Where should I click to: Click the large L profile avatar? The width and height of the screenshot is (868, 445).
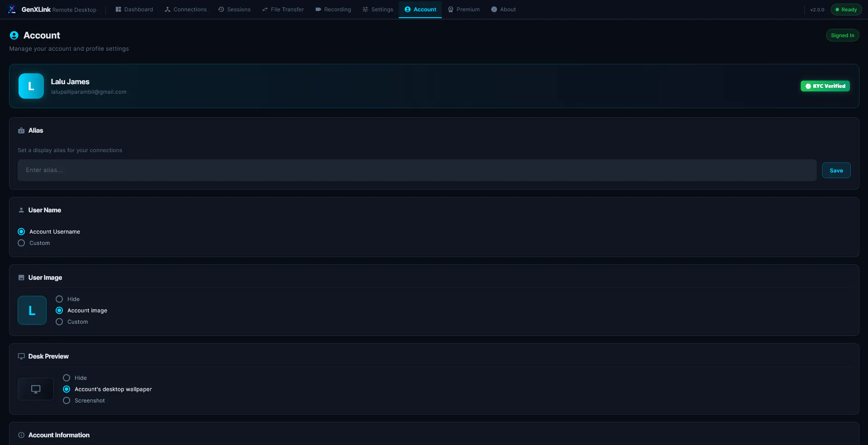click(31, 86)
